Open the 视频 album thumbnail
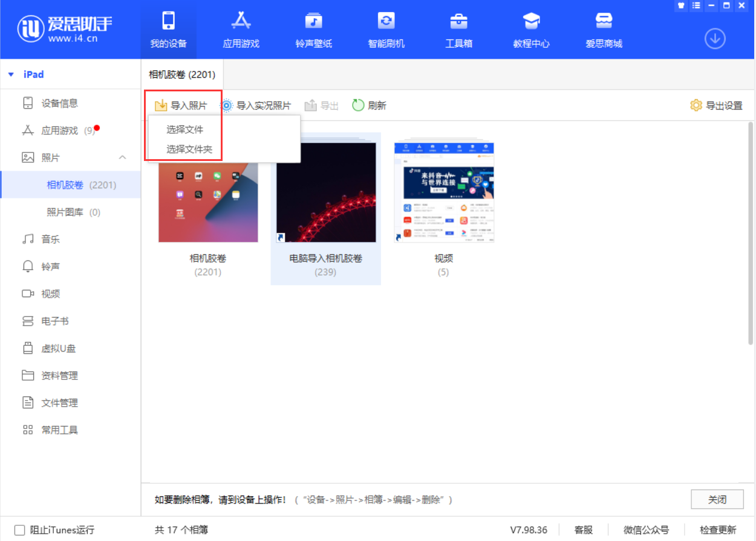This screenshot has width=756, height=541. (444, 193)
